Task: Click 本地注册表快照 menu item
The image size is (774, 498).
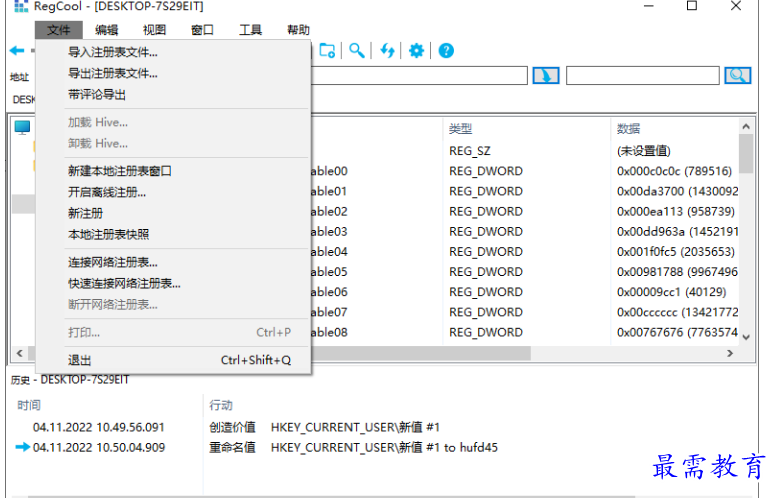Action: [x=108, y=234]
